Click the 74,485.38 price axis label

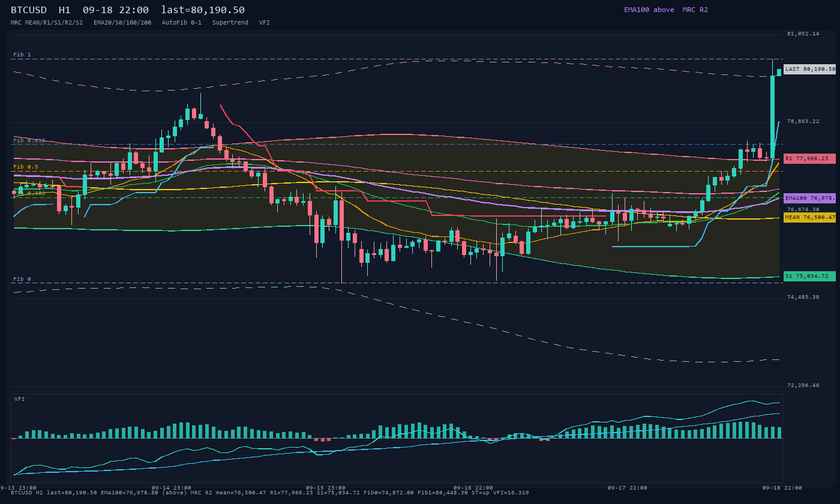click(803, 297)
